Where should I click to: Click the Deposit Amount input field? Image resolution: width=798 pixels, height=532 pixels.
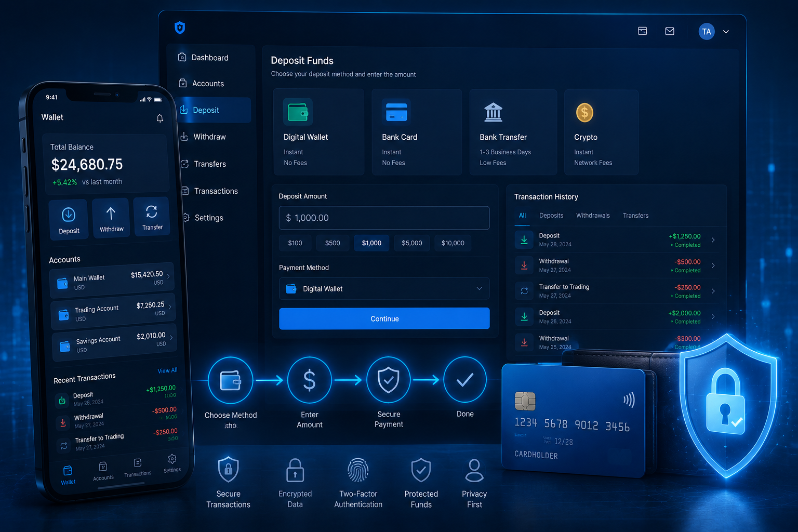(384, 218)
